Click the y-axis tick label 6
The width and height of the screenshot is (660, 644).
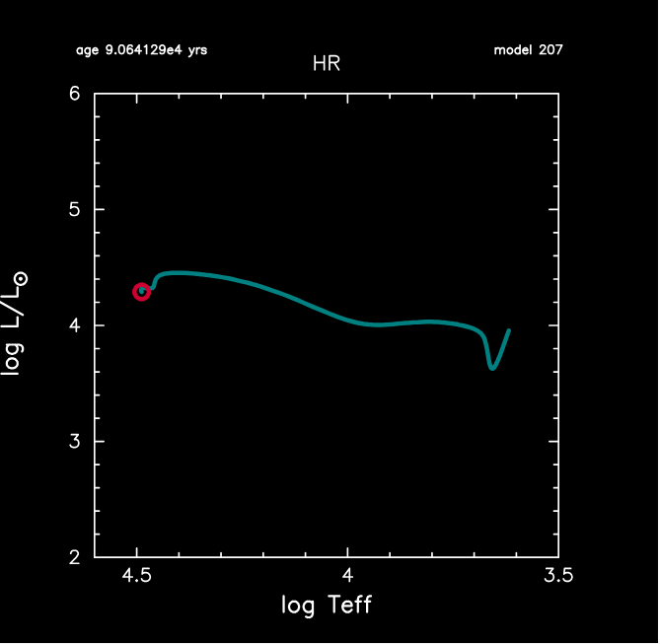[x=75, y=95]
